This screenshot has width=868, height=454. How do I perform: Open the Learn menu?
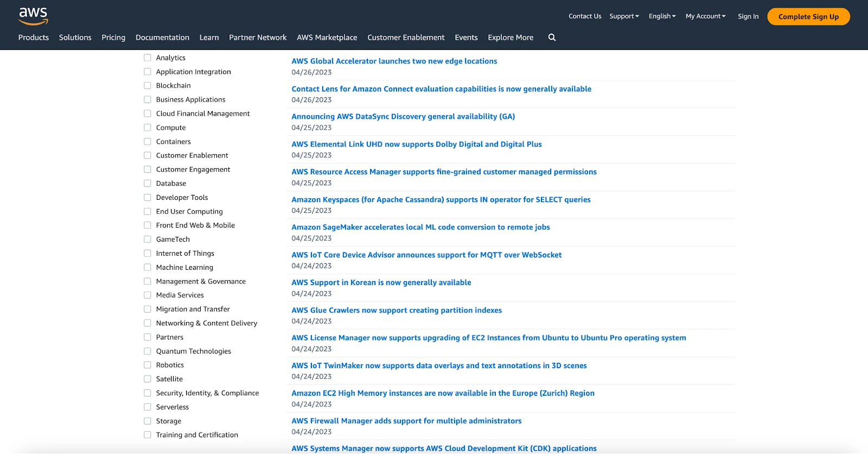(x=209, y=37)
